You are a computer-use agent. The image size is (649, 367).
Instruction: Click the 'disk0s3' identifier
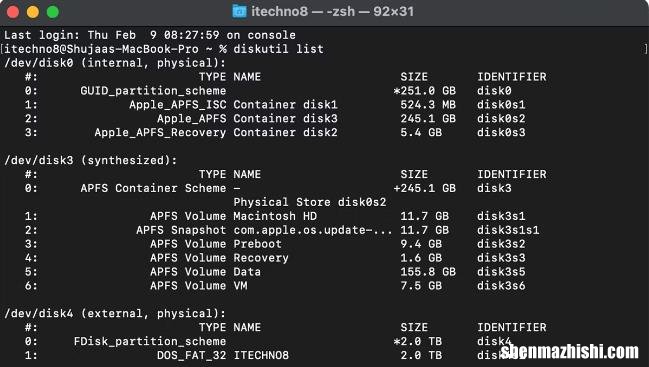pos(501,132)
